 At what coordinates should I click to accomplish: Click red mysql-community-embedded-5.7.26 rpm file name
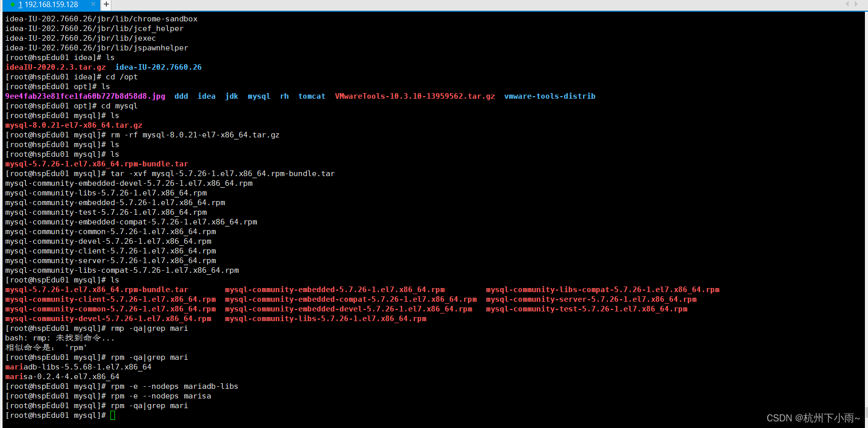click(x=335, y=290)
